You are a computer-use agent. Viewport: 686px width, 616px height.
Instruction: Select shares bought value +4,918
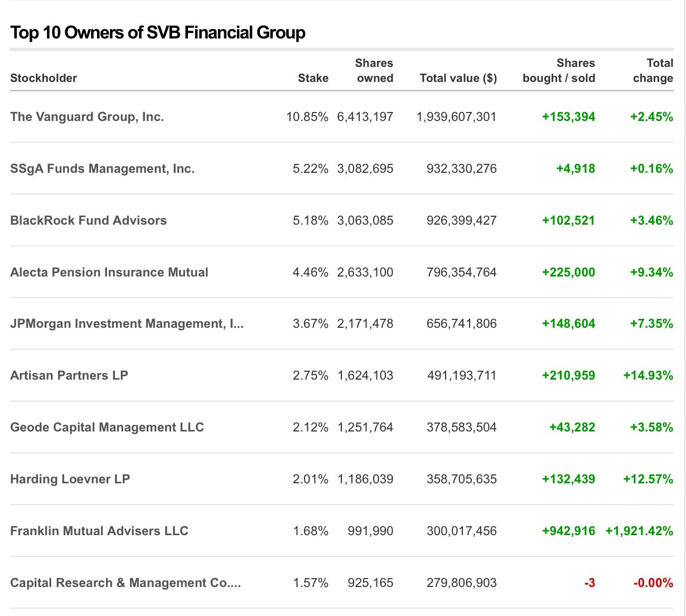[x=576, y=169]
